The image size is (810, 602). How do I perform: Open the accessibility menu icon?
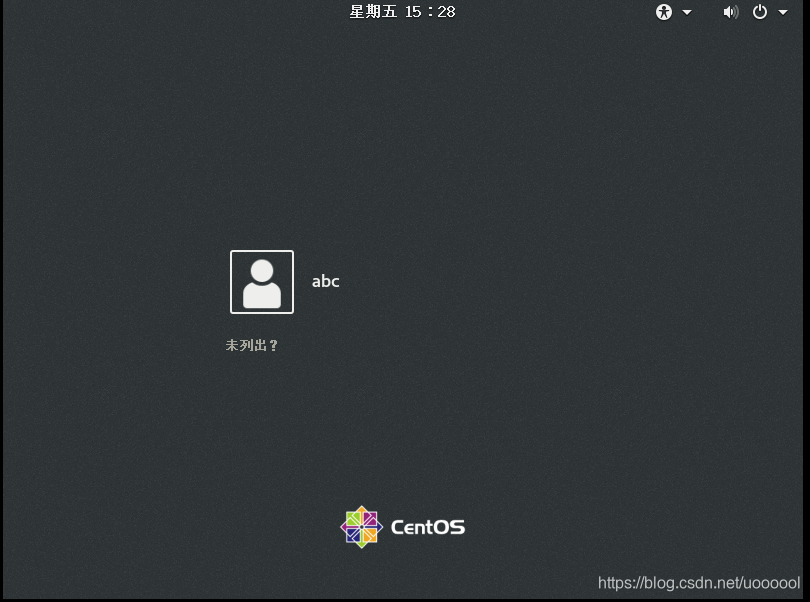[664, 12]
